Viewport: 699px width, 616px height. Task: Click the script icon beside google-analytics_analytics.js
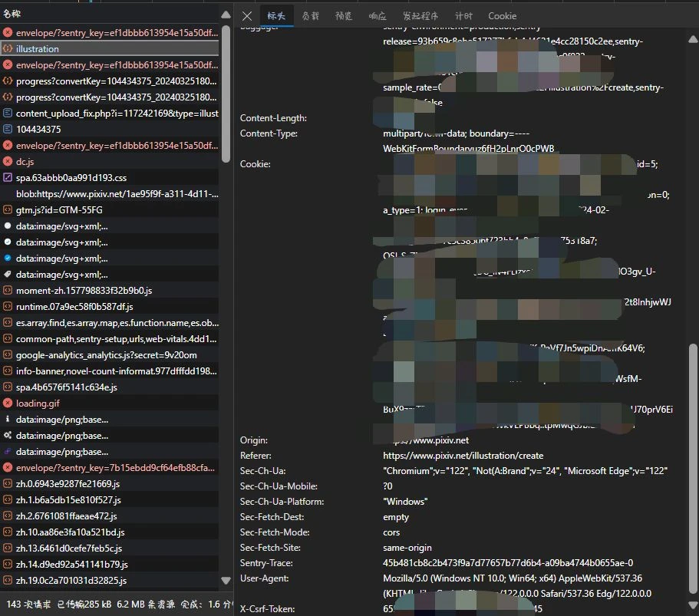[x=8, y=355]
